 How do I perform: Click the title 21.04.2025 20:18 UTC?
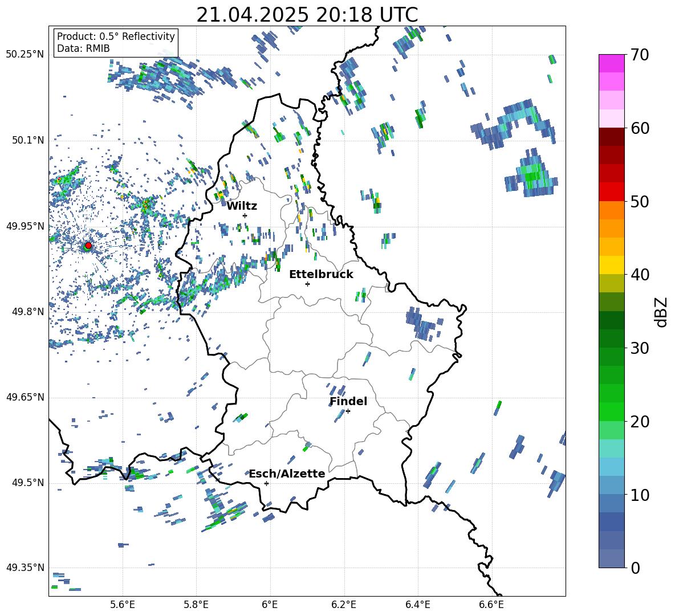pyautogui.click(x=307, y=15)
